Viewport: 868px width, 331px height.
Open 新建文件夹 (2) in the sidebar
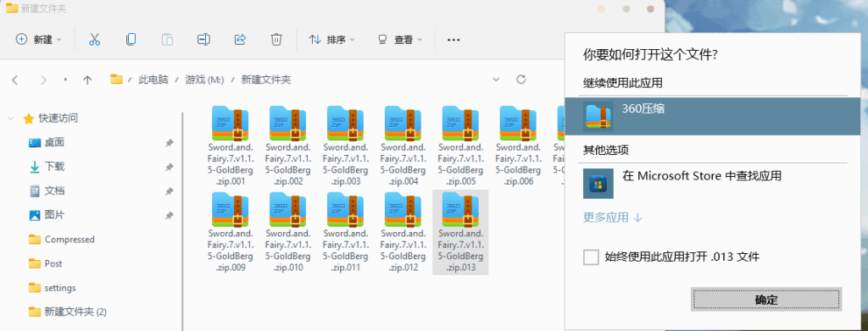point(75,312)
